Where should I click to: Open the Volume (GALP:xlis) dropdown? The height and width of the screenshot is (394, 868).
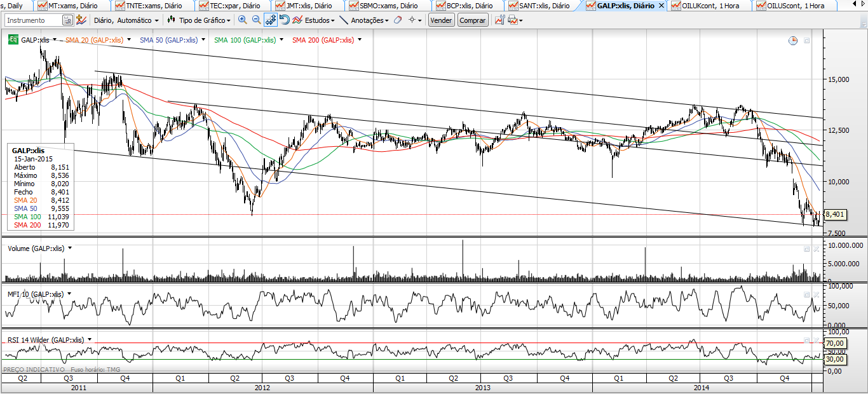[x=70, y=248]
